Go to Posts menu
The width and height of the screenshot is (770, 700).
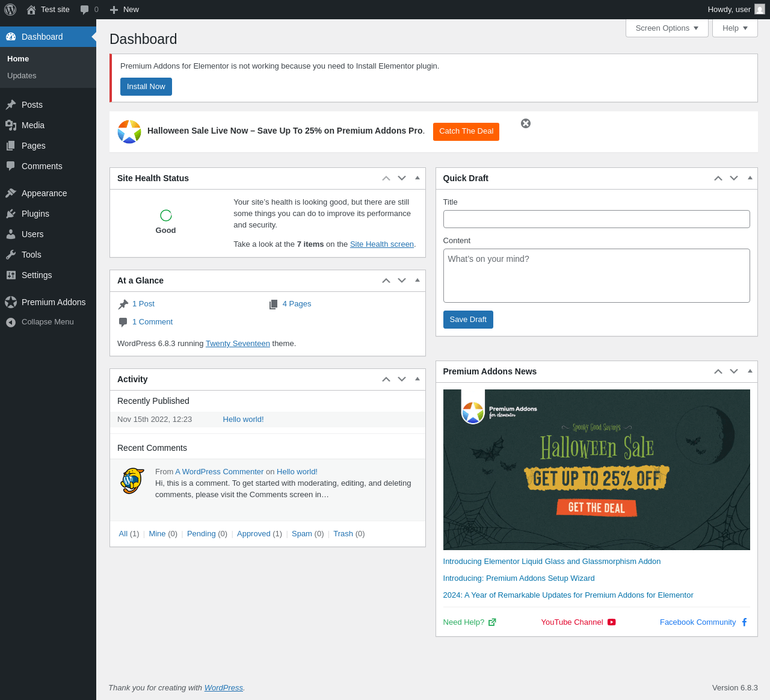click(48, 105)
